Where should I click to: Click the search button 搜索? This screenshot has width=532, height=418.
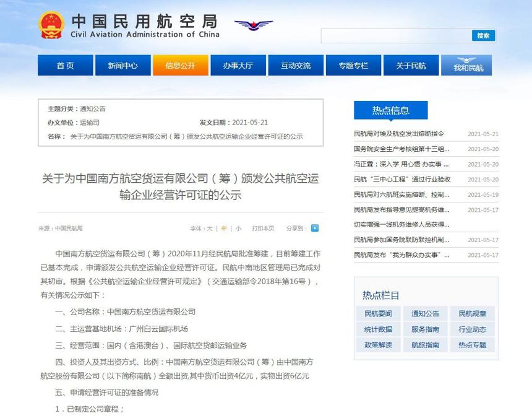point(483,36)
